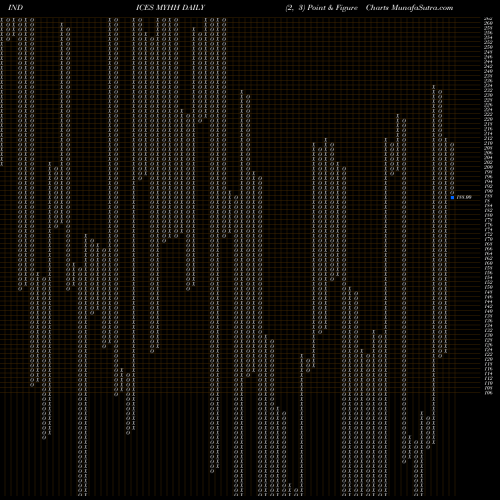
Task: Click the current price value beside blue marker
Action: coord(464,197)
